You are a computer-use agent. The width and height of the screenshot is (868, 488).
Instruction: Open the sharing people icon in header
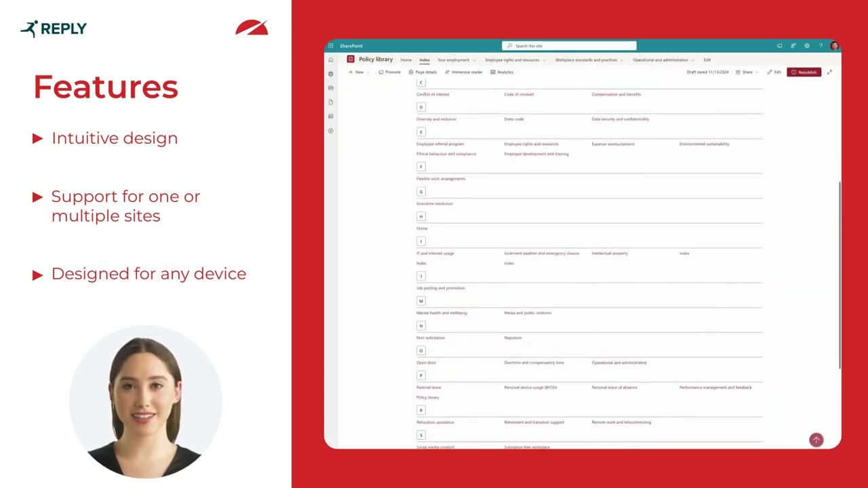tap(793, 46)
